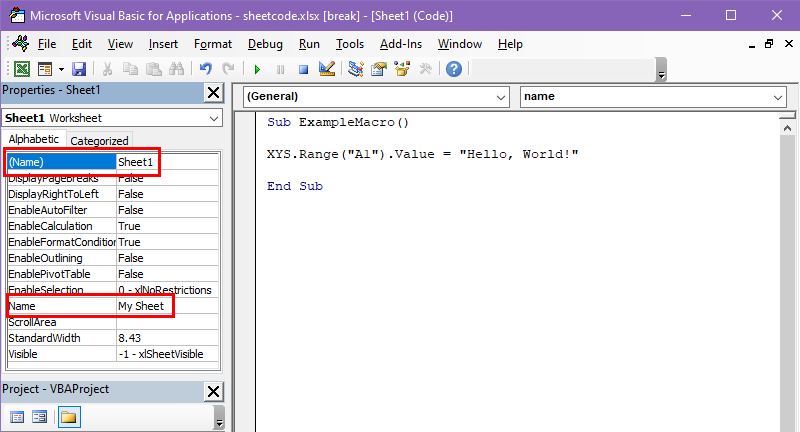Click View Code icon in Project panel
This screenshot has width=800, height=432.
point(17,417)
